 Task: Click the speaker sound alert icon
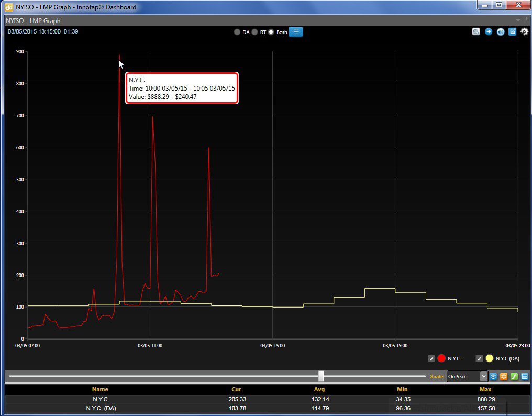coord(501,31)
